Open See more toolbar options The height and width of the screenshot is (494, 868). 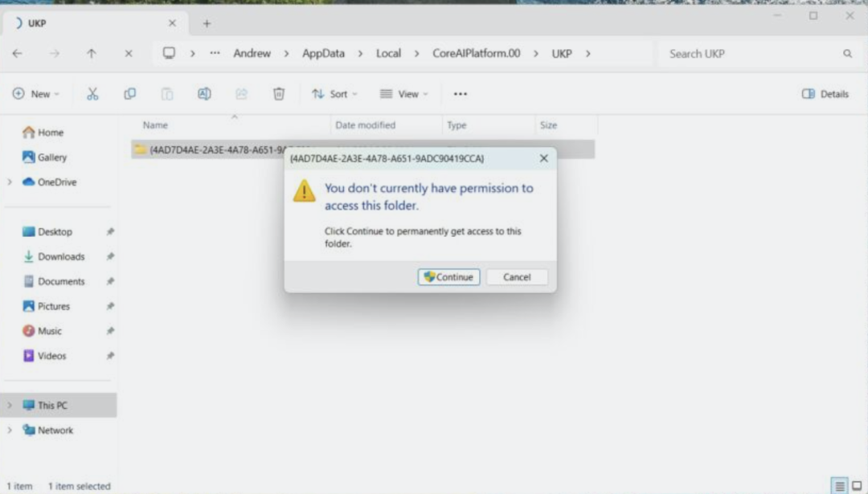tap(460, 93)
